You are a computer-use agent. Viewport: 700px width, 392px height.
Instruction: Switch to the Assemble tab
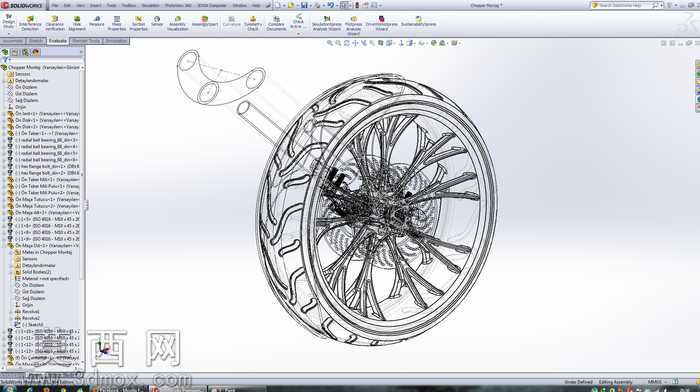12,41
